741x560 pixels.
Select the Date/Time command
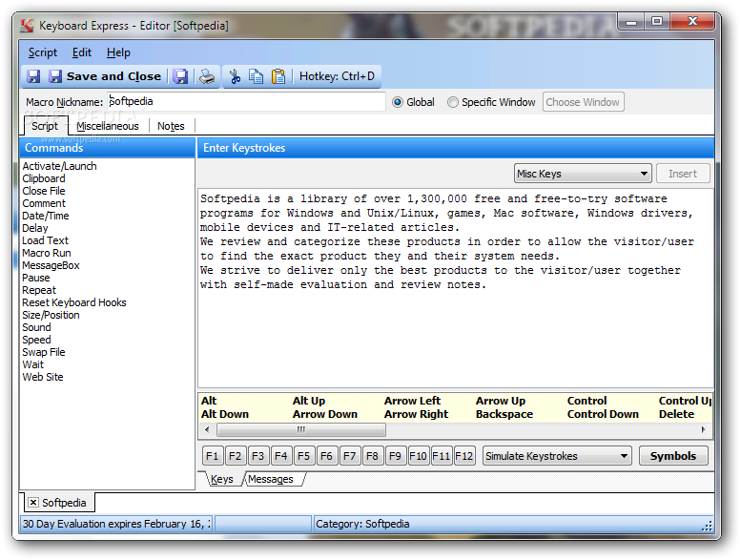(x=46, y=216)
